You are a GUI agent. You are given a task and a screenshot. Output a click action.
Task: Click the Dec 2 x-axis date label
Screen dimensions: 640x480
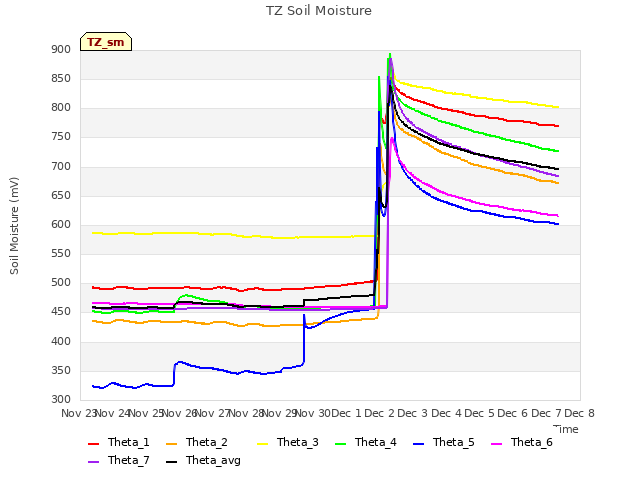point(380,413)
